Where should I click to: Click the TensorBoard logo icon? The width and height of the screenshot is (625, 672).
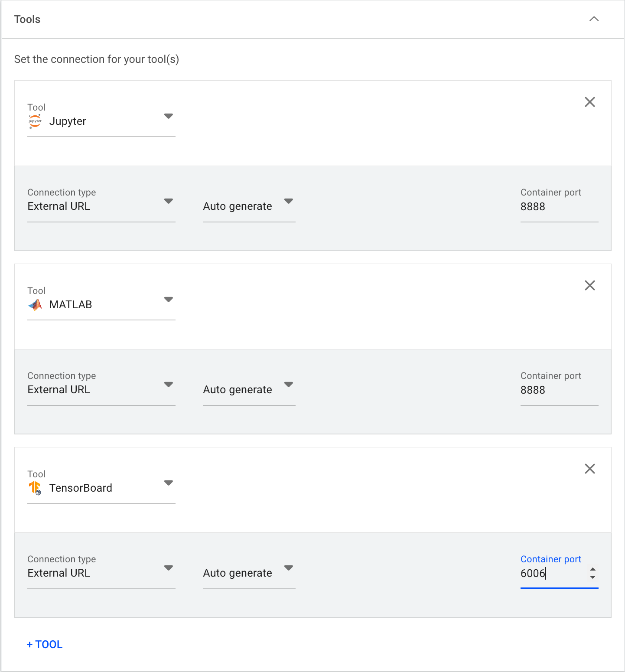coord(35,488)
